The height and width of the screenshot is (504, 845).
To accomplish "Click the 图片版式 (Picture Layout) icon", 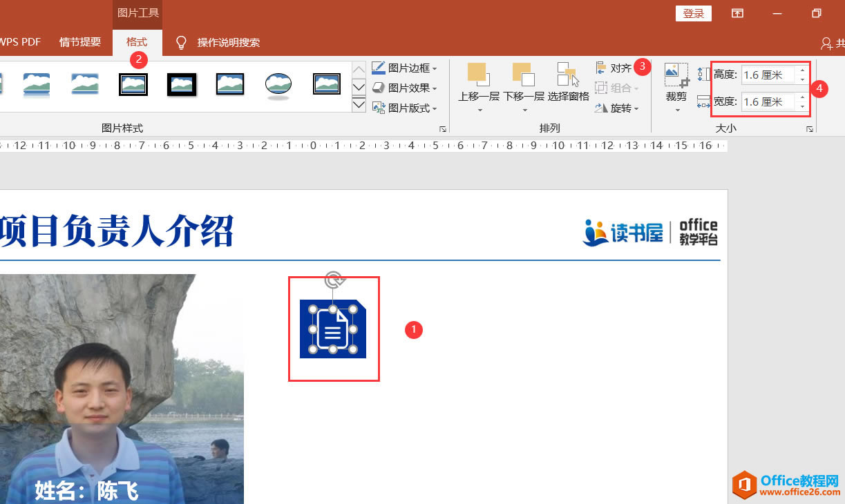I will 379,108.
